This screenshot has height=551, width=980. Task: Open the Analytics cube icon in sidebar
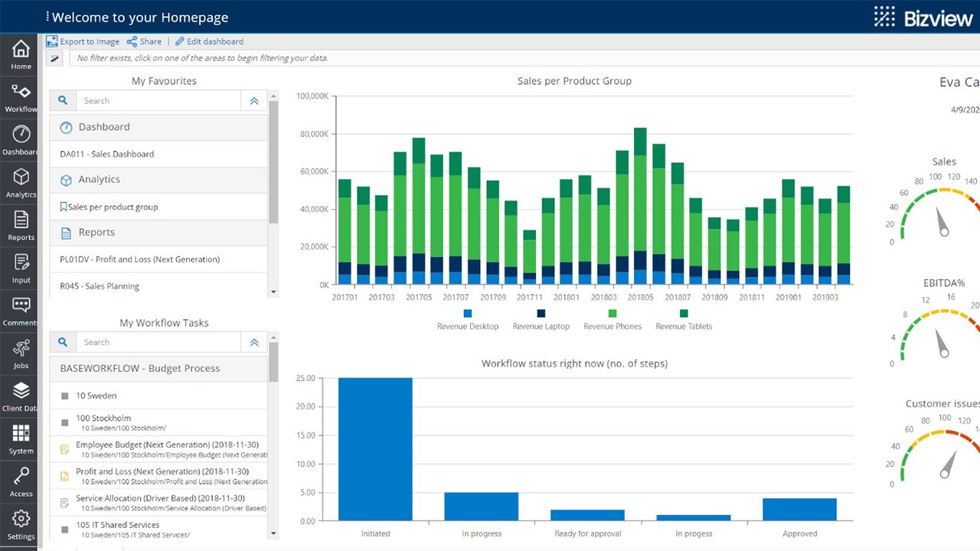point(21,177)
